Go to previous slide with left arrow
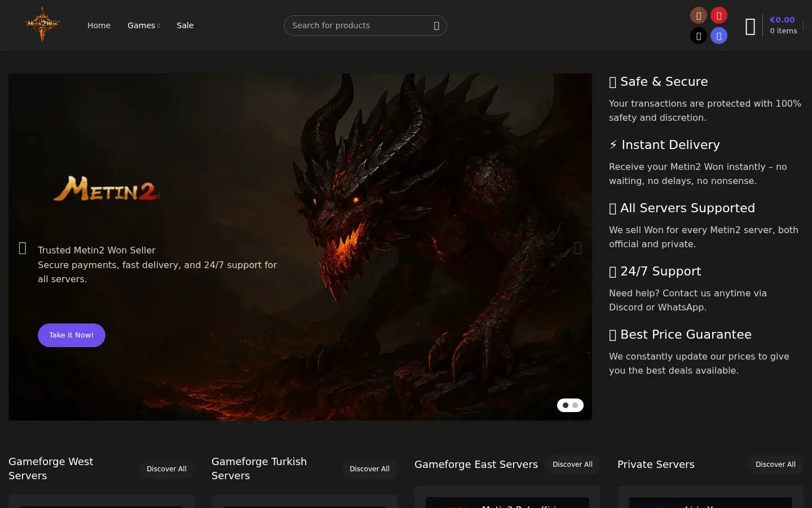 click(23, 248)
